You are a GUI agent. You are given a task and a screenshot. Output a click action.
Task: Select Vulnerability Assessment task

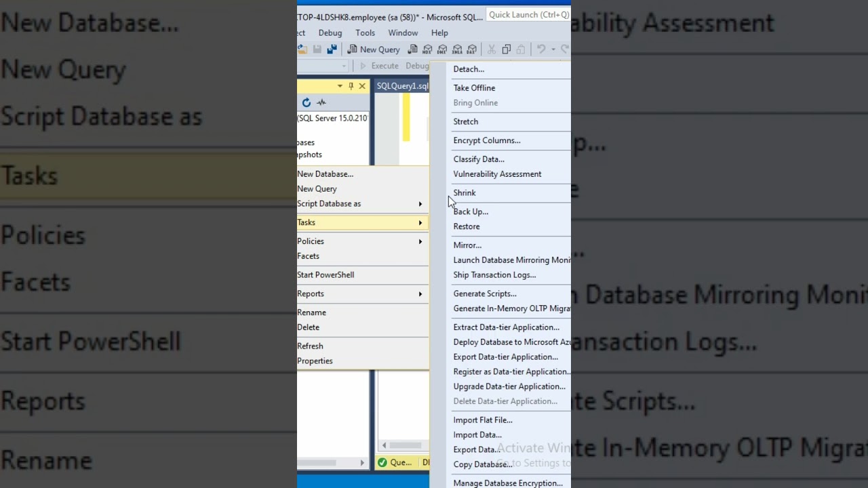coord(500,174)
